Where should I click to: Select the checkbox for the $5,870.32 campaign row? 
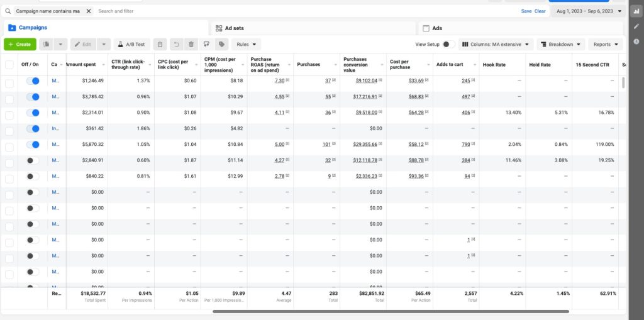9,145
